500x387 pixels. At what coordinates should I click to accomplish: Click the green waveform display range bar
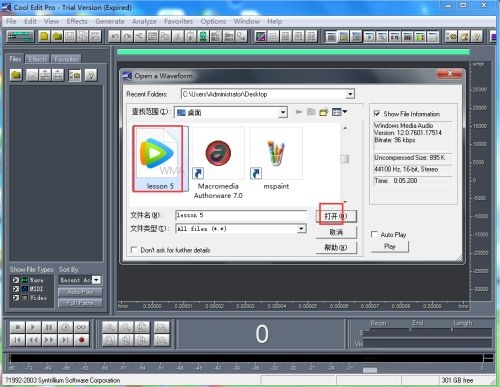tap(293, 52)
